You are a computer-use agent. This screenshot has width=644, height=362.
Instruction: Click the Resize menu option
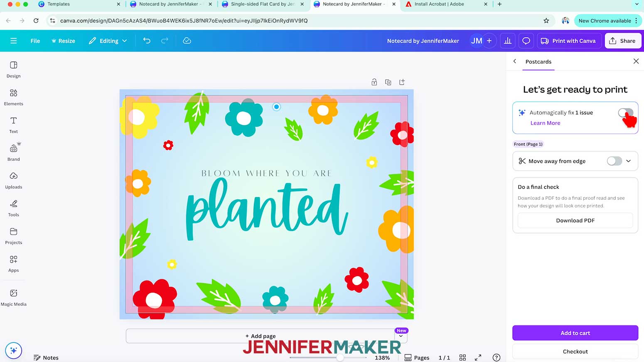(63, 41)
